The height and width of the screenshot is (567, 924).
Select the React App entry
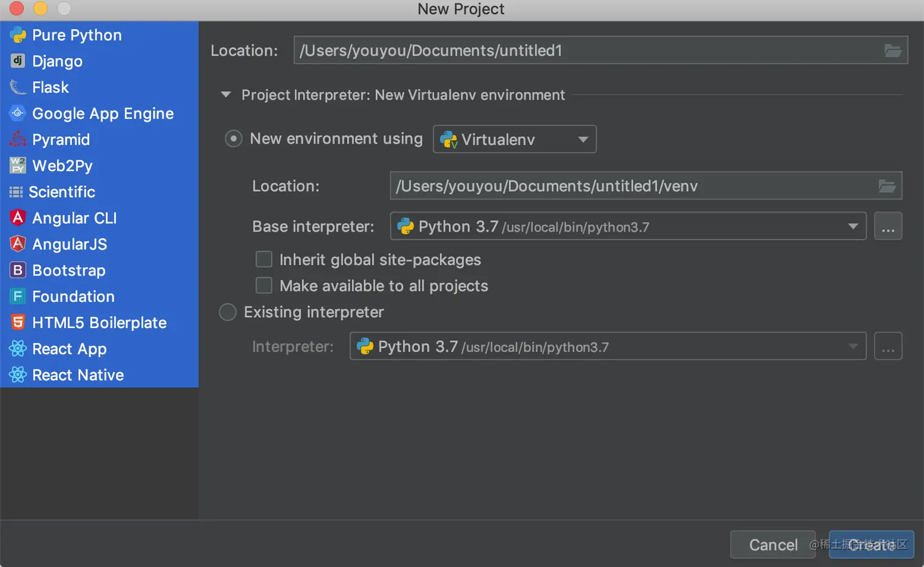point(100,348)
